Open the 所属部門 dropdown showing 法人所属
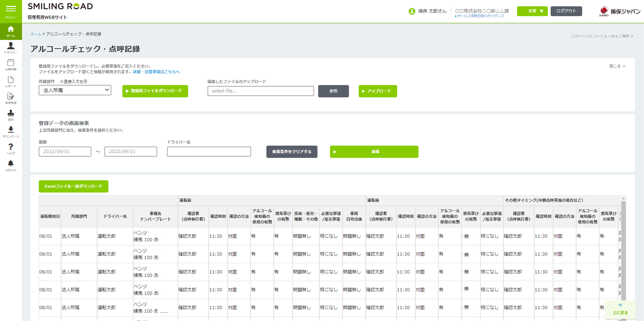 coord(75,90)
